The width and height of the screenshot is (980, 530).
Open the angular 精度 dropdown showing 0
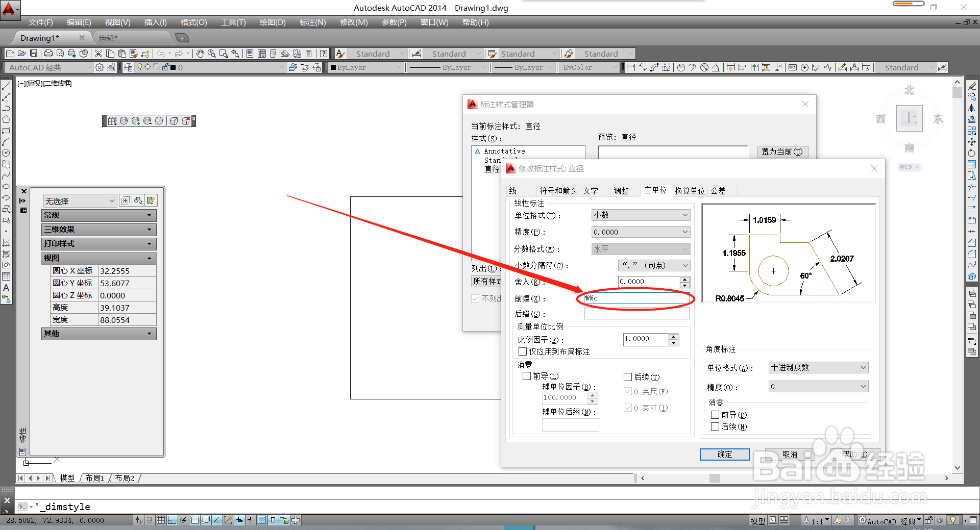coord(819,387)
